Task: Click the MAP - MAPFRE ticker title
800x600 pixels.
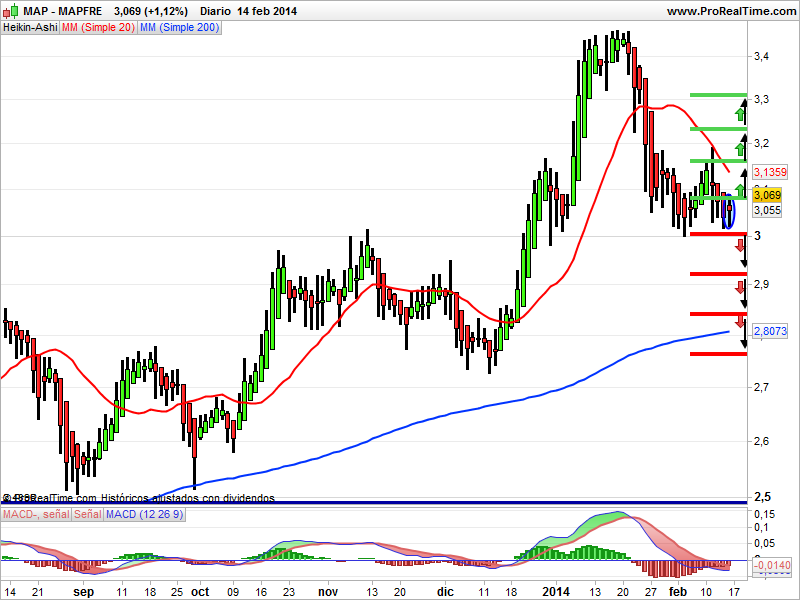Action: [x=62, y=11]
